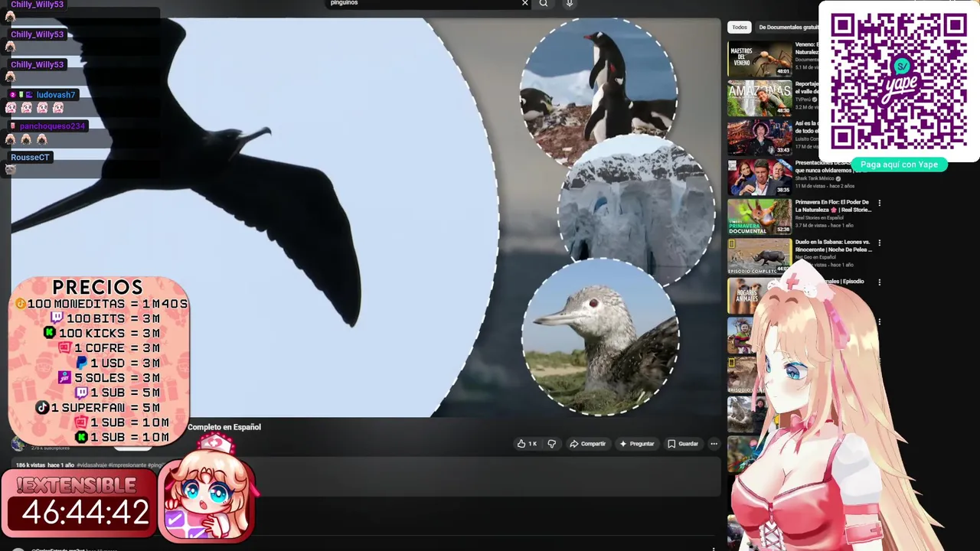Start voice search with the microphone icon
Viewport: 980px width, 551px height.
(x=569, y=3)
